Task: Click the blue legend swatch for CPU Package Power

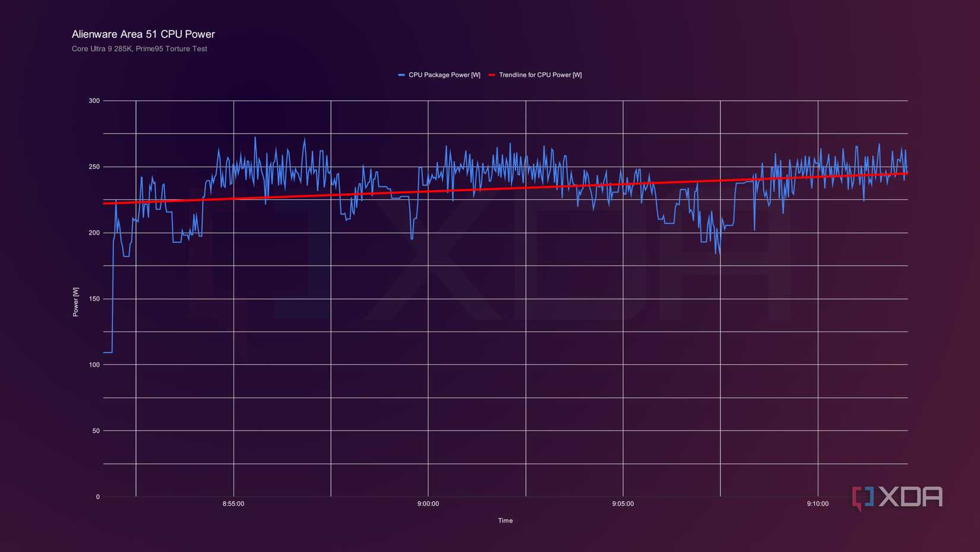Action: coord(402,75)
